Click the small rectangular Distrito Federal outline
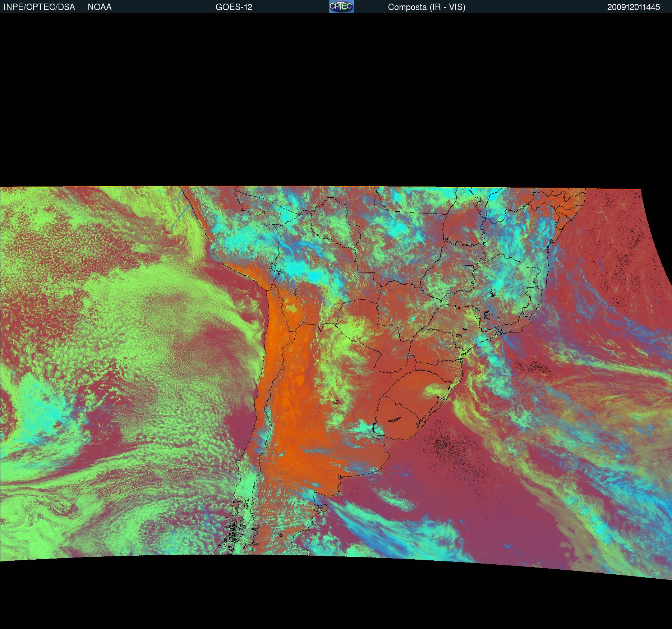The width and height of the screenshot is (672, 629). (x=469, y=267)
